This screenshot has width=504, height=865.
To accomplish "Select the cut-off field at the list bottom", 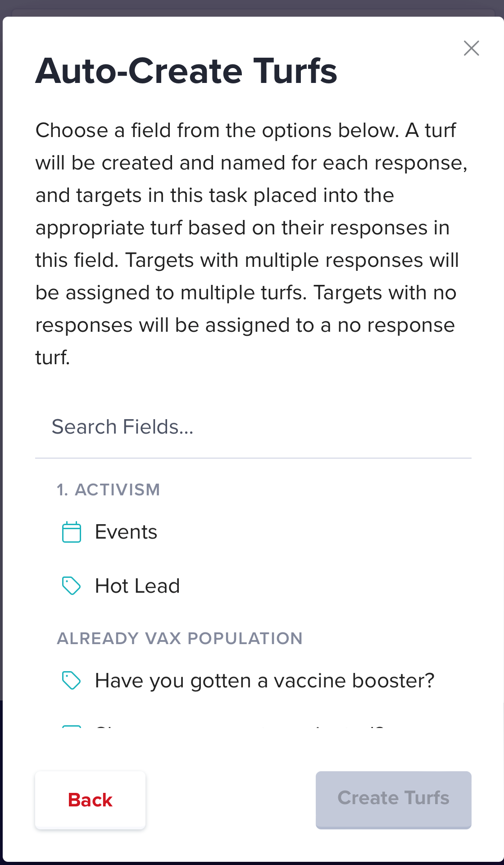I will [253, 727].
